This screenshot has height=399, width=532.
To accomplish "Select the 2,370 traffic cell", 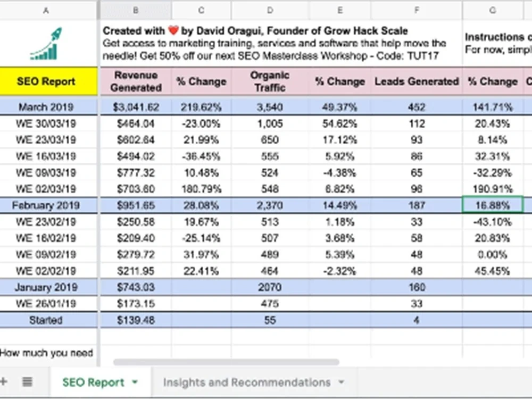I will click(x=270, y=205).
